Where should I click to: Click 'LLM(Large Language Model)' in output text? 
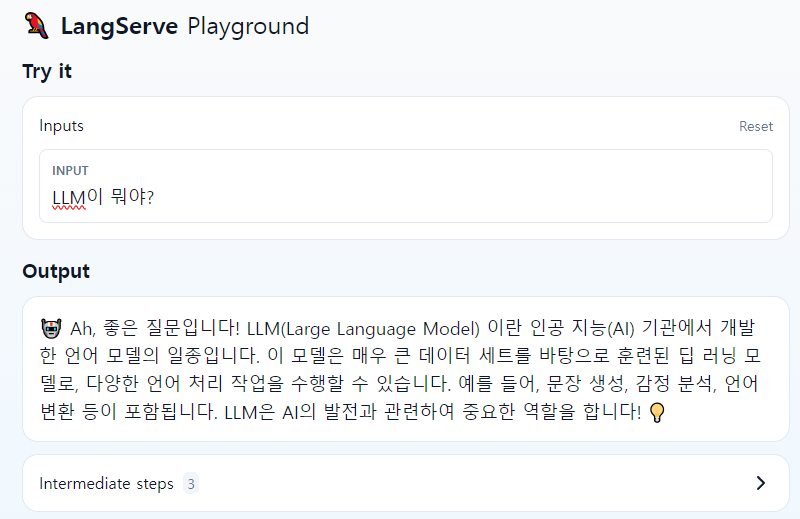point(363,329)
